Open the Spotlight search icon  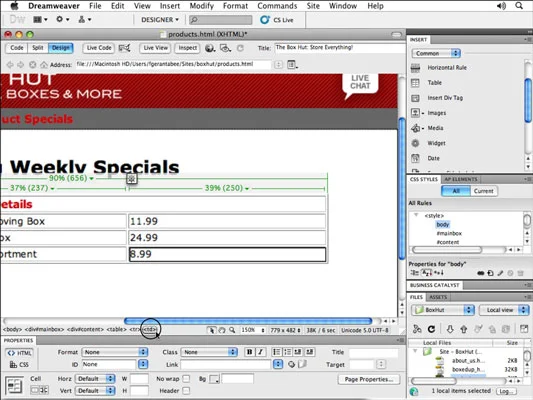[519, 6]
